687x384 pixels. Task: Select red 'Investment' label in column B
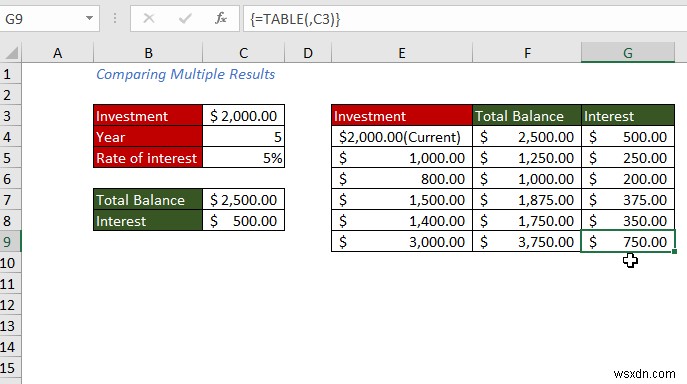pyautogui.click(x=148, y=116)
